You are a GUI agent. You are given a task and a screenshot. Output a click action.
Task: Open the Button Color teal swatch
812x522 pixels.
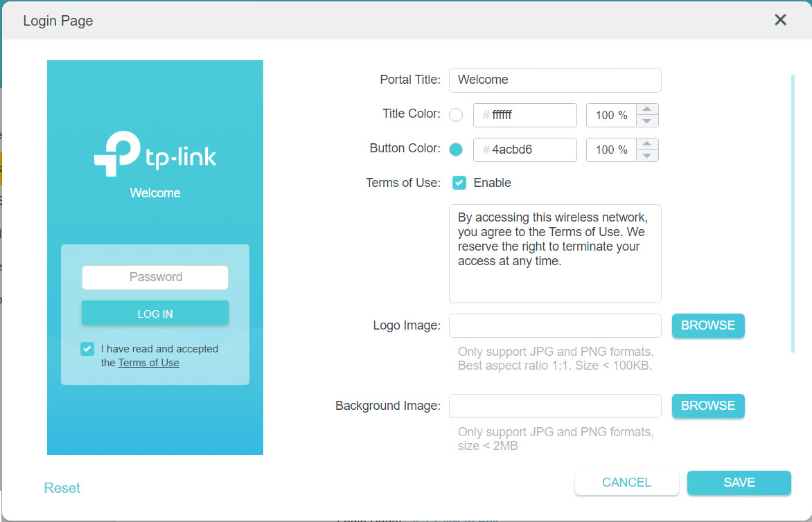point(456,150)
